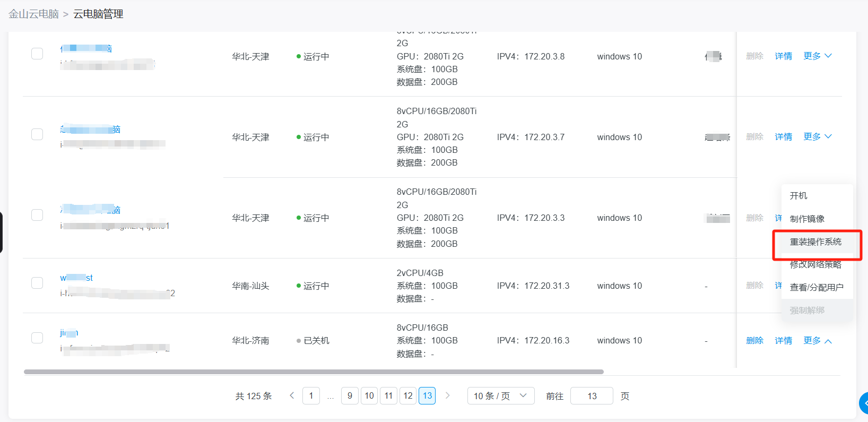Screen dimensions: 868x422
Task: Click the next page arrow in pagination
Action: click(448, 395)
